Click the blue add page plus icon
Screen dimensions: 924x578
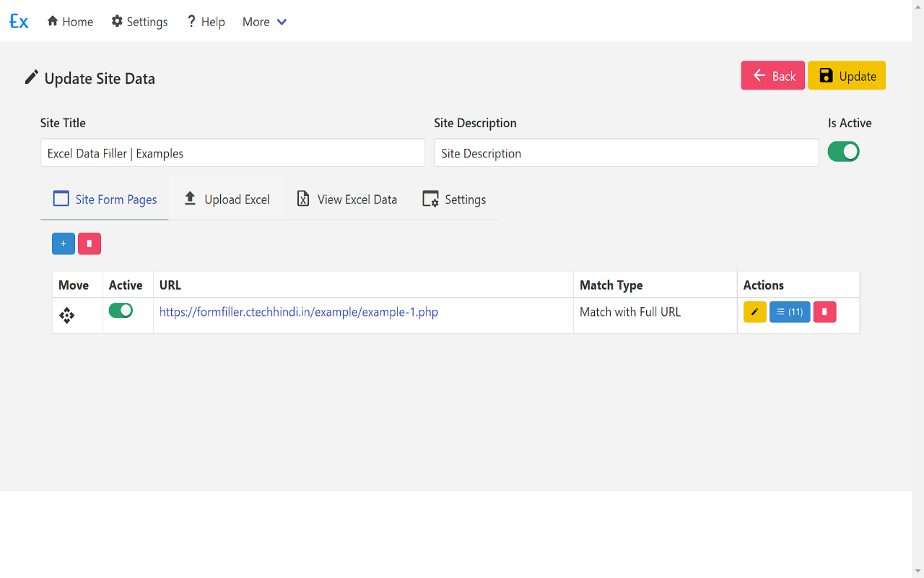click(x=64, y=243)
